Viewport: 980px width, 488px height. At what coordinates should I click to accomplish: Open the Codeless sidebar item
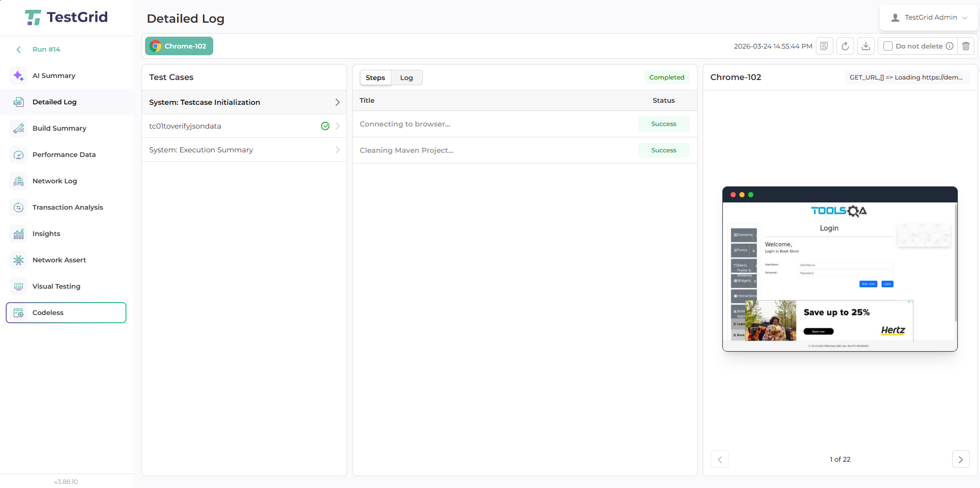66,313
